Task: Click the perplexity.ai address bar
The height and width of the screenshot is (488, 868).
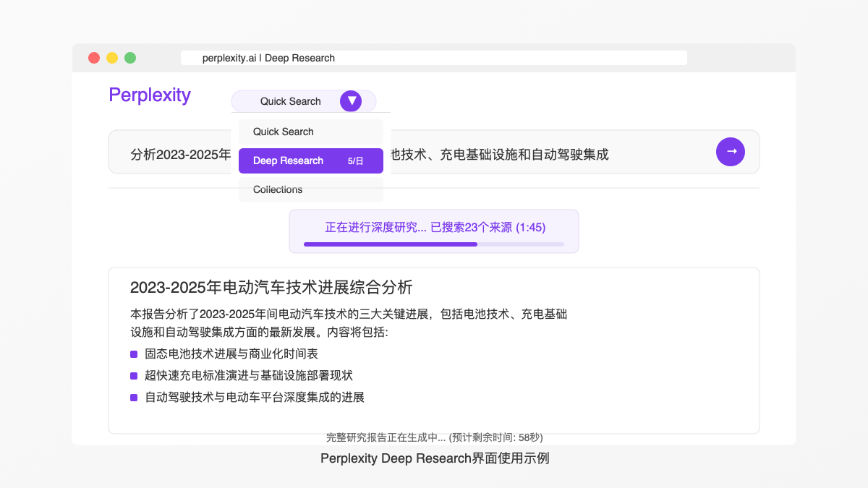Action: pos(434,58)
